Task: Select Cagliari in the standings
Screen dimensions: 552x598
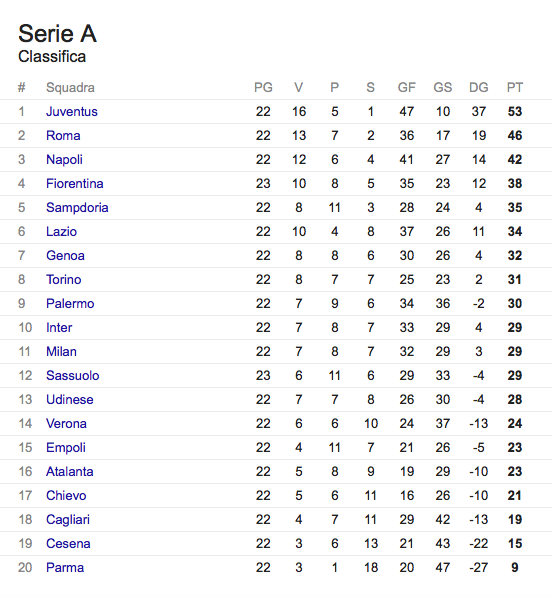Action: (68, 520)
